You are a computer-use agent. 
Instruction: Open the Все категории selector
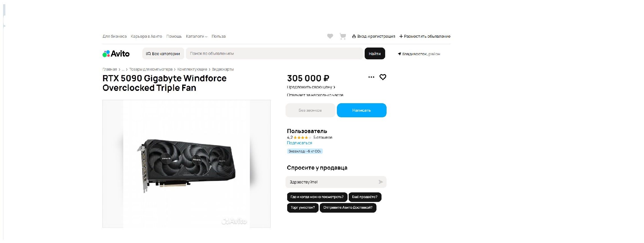(163, 54)
